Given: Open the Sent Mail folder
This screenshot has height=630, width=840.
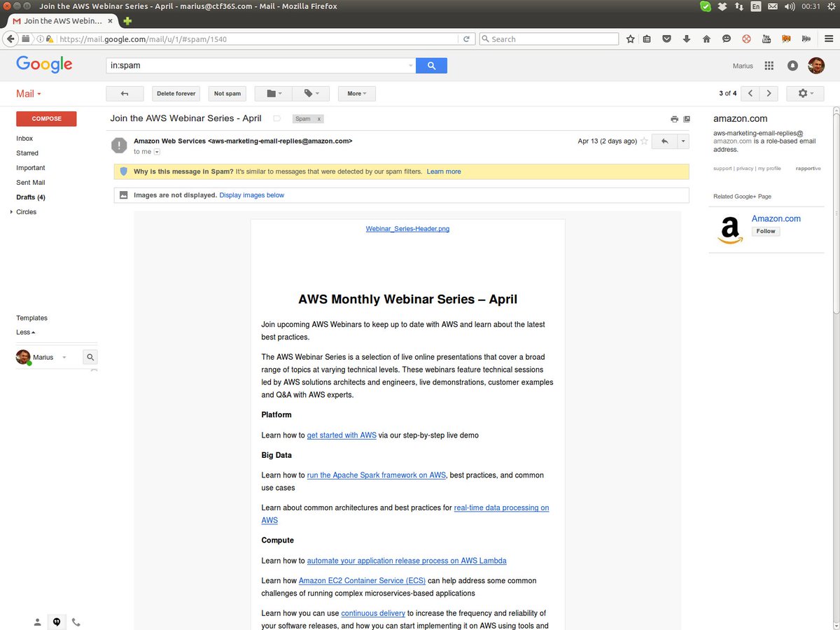Looking at the screenshot, I should pos(31,183).
